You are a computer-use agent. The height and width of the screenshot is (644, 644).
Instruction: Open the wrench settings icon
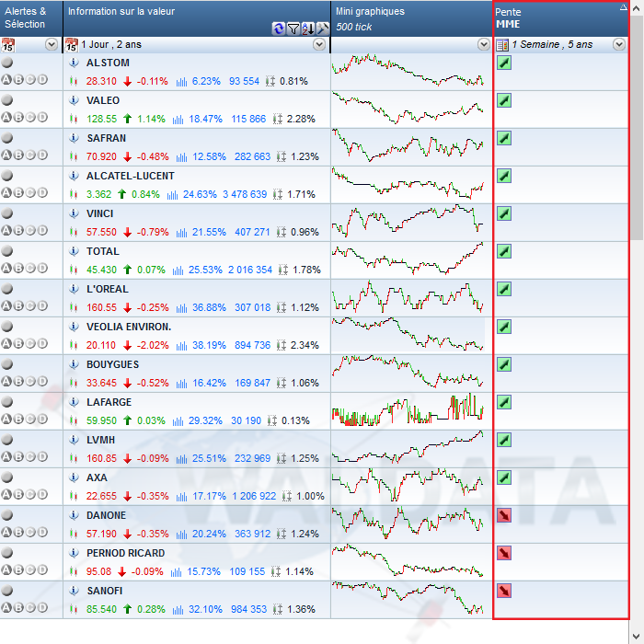pyautogui.click(x=323, y=29)
